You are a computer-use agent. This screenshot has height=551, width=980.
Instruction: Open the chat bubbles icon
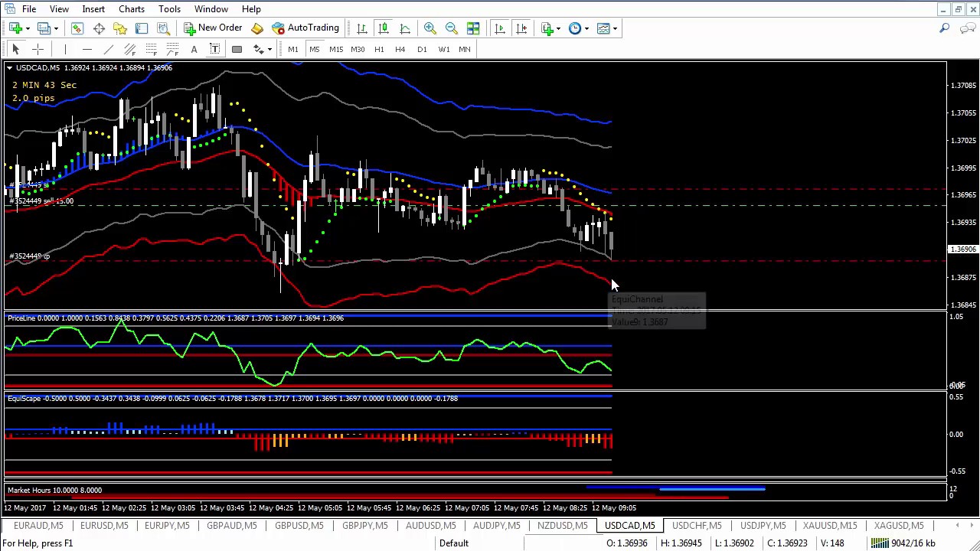(x=968, y=28)
